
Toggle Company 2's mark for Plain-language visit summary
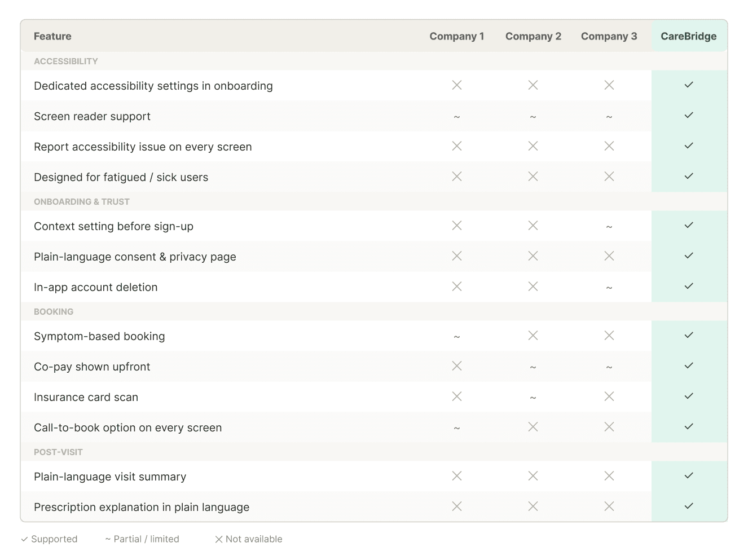(533, 475)
